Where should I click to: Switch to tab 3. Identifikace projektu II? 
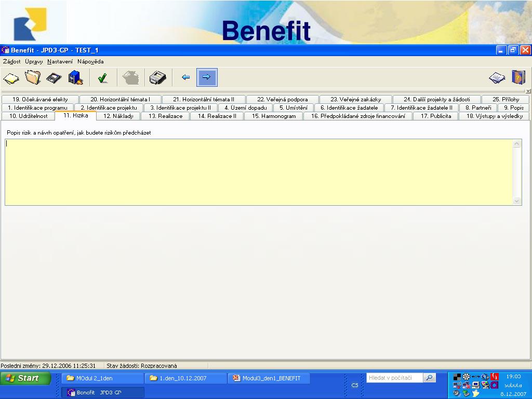pos(180,108)
